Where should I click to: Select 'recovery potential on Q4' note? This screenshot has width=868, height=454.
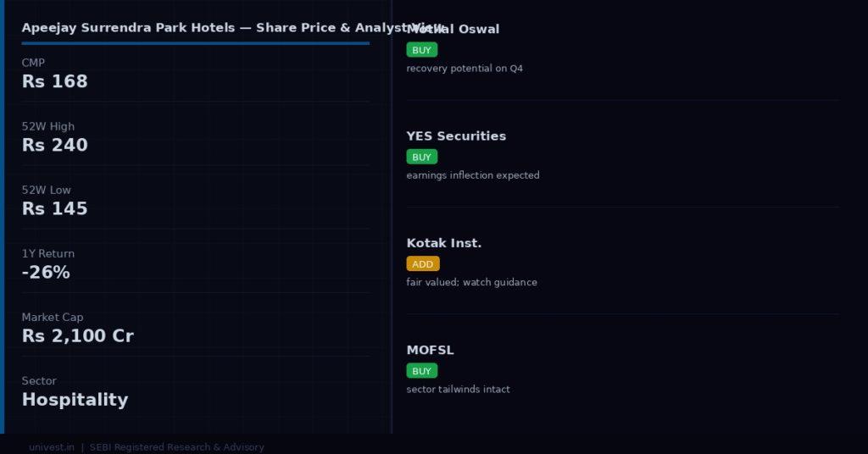(x=465, y=69)
